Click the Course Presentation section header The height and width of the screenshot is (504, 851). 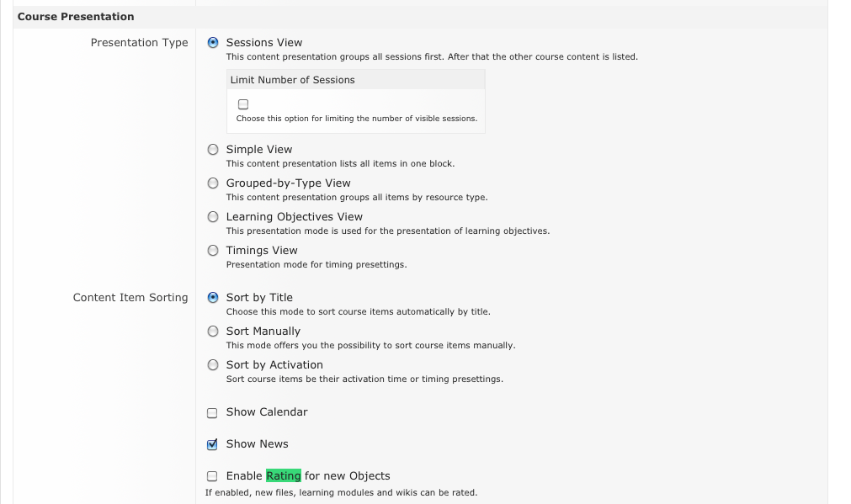point(76,17)
